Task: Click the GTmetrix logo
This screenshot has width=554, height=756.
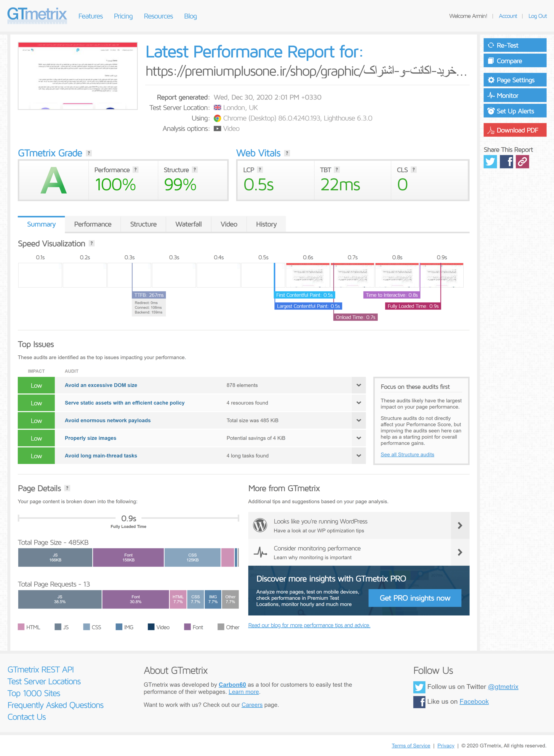Action: tap(37, 15)
